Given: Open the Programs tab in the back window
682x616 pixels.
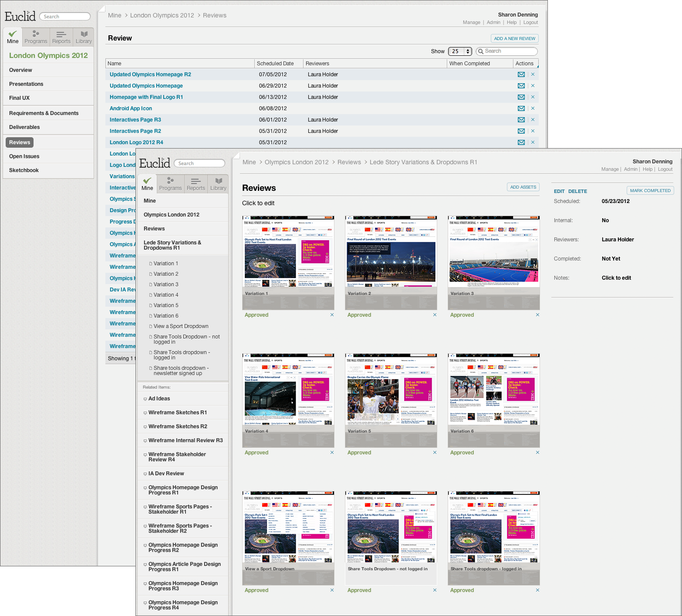Looking at the screenshot, I should pos(36,37).
